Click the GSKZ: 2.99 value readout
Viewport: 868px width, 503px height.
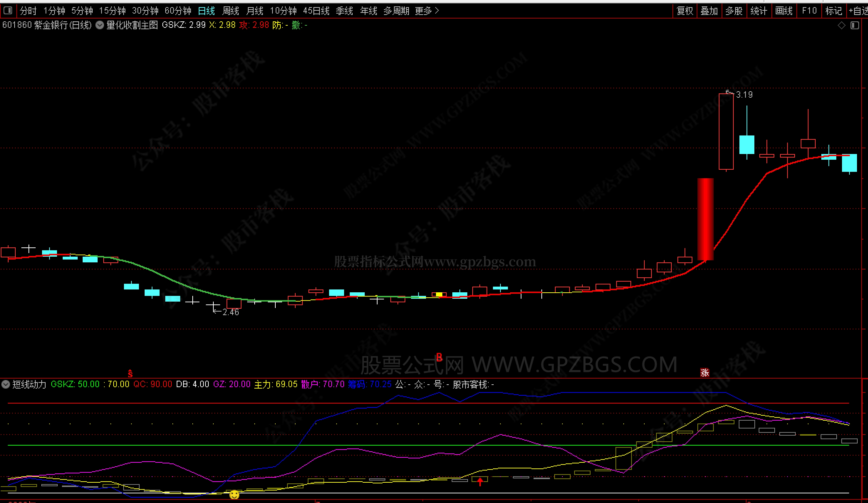[x=183, y=25]
